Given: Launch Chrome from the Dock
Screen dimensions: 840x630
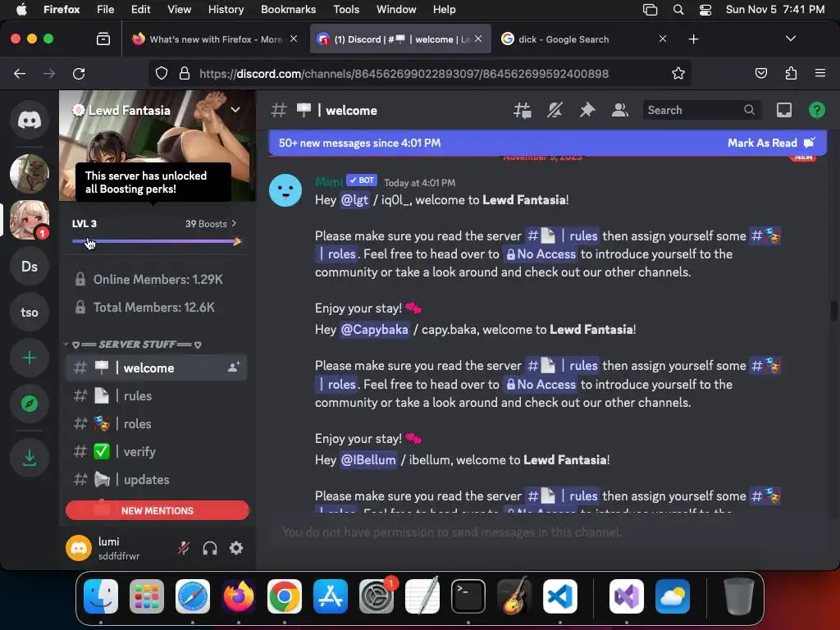Looking at the screenshot, I should coord(285,596).
